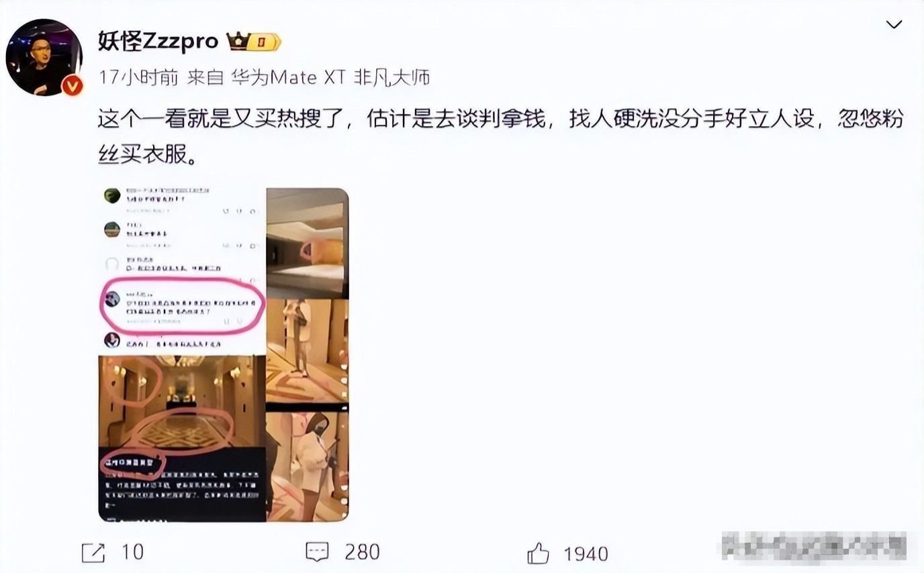Click the circled comment in the image
The width and height of the screenshot is (924, 573).
point(182,305)
